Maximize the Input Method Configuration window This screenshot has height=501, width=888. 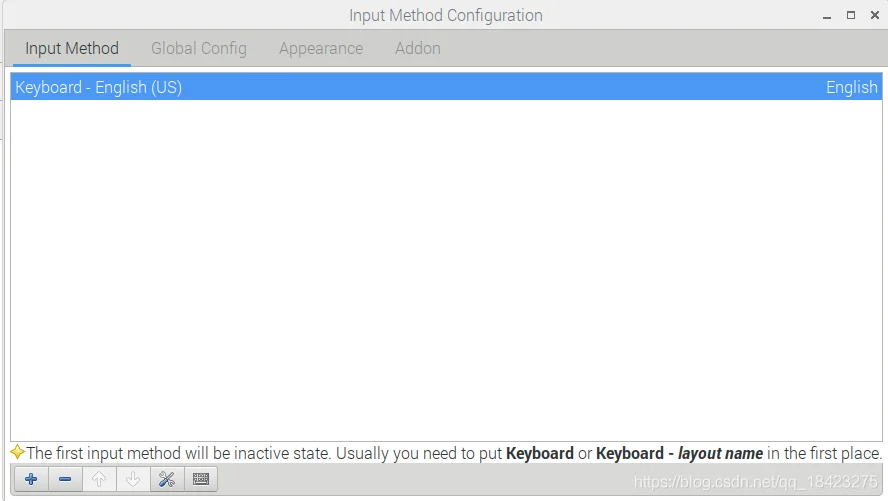pos(851,15)
